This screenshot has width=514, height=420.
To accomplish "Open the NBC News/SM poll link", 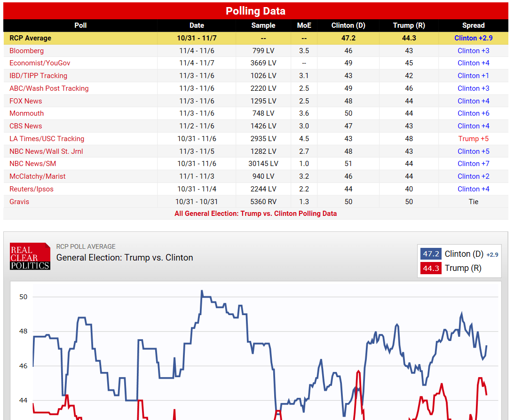I will (33, 164).
